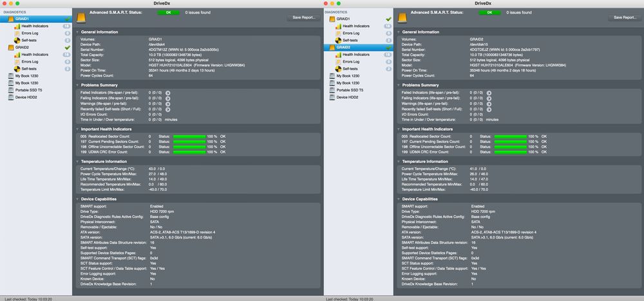Viewport: 644px width, 301px height.
Task: Collapse Important Health Indicators section in right window
Action: point(399,129)
